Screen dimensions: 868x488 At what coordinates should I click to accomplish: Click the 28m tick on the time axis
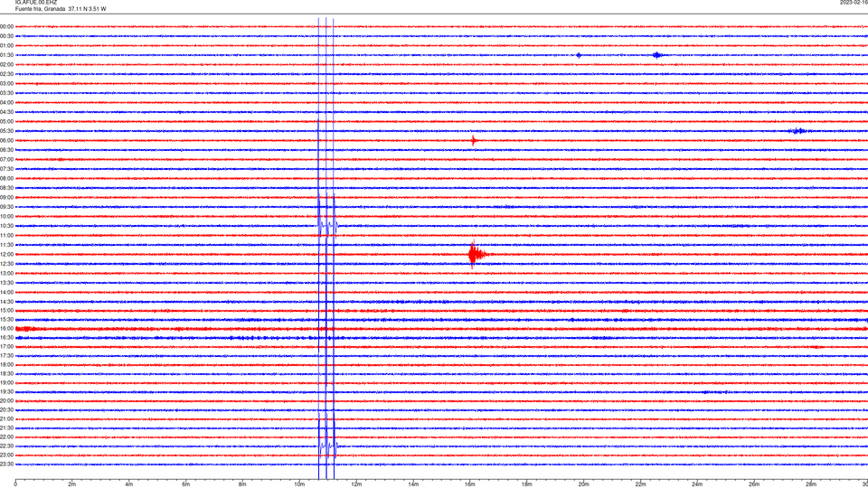[x=811, y=484]
